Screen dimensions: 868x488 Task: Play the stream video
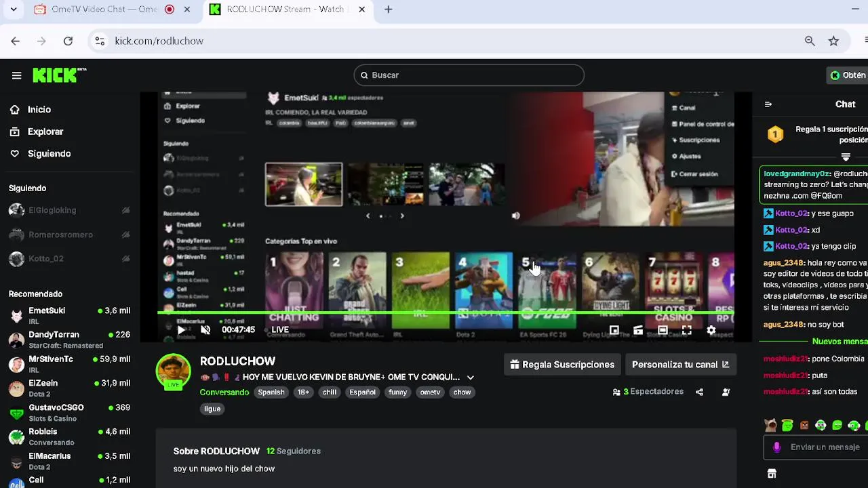[181, 330]
